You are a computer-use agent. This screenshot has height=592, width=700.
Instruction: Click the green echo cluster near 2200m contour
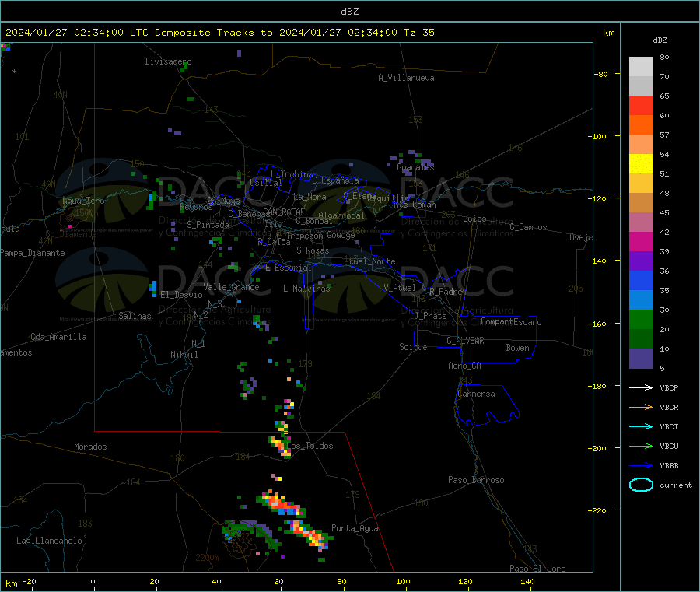pos(251,534)
